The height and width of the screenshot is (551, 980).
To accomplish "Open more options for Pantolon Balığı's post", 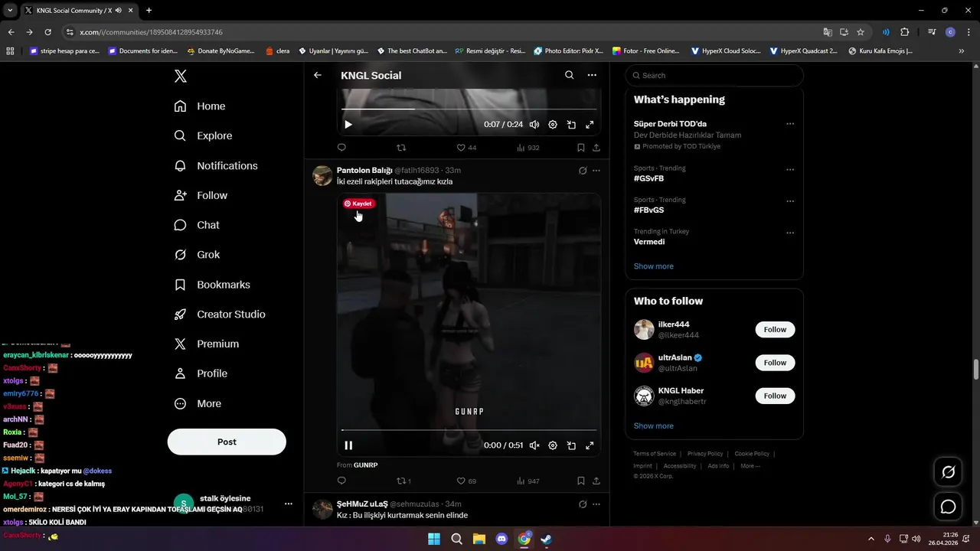I will pyautogui.click(x=596, y=171).
